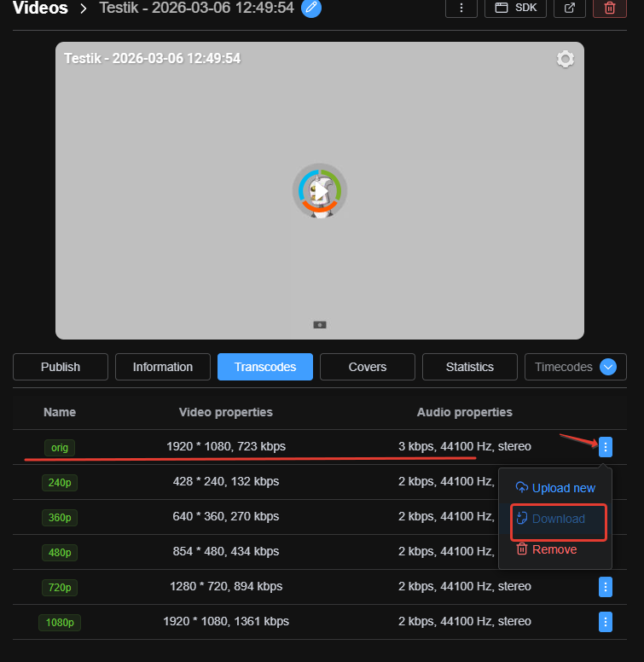The width and height of the screenshot is (644, 662).
Task: Delete video with red trash button
Action: point(609,8)
